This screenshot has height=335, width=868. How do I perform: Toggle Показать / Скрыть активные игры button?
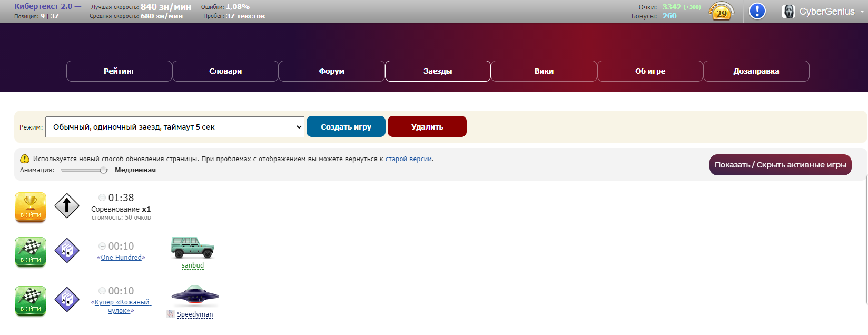point(781,165)
